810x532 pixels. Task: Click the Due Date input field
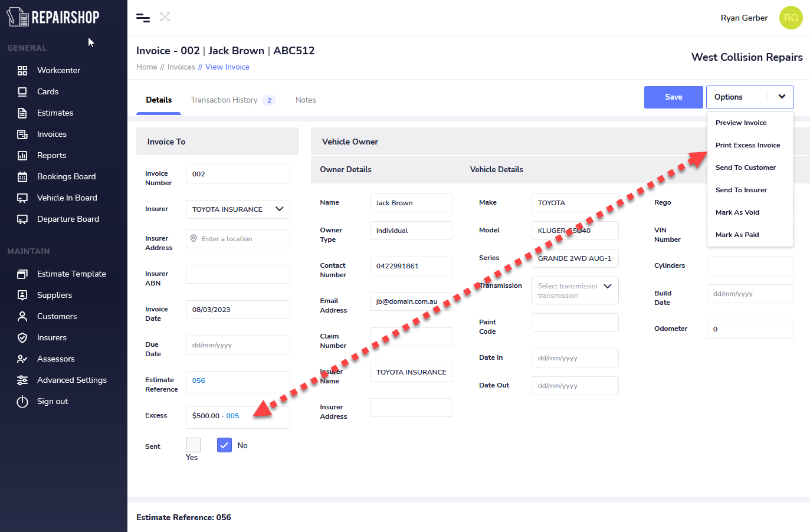point(238,345)
